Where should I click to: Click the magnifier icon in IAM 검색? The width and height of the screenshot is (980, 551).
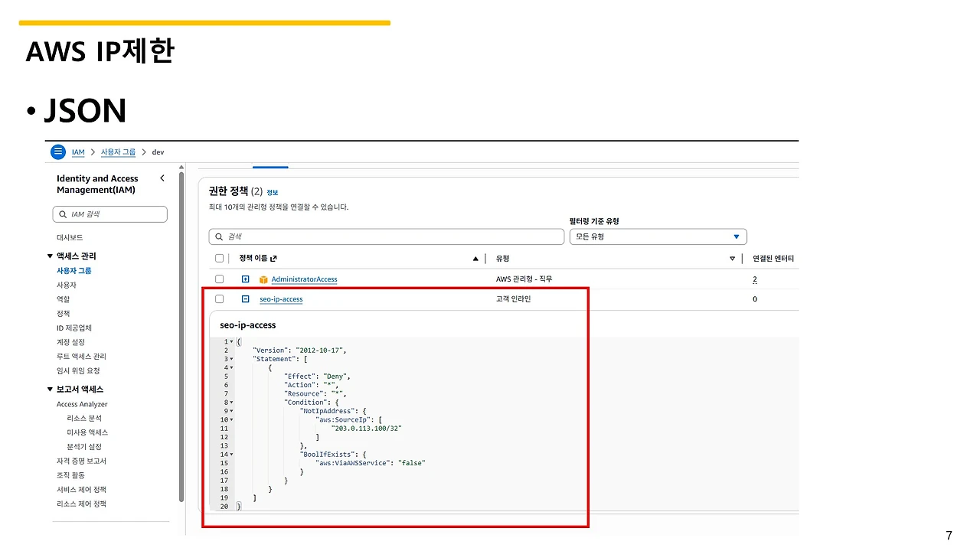tap(63, 214)
